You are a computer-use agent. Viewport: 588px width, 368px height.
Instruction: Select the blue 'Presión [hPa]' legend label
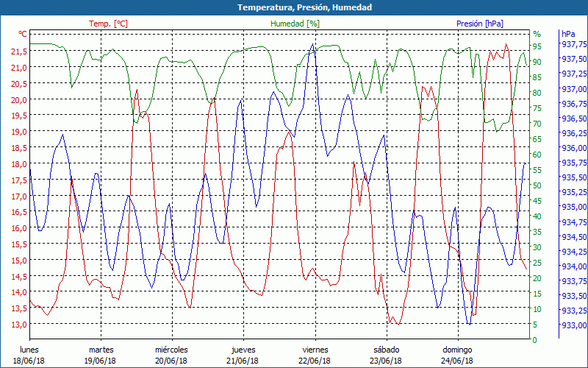coord(480,24)
